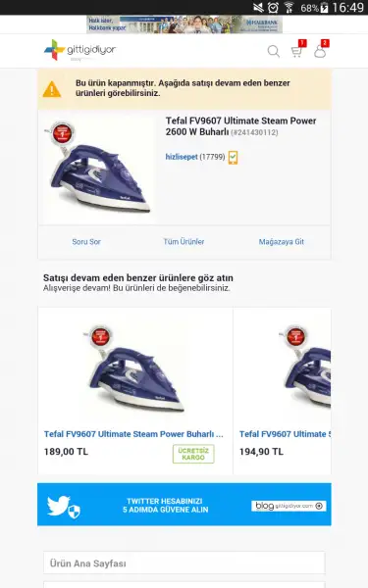This screenshot has height=588, width=368.
Task: Tap the alarm clock status bar icon
Action: pyautogui.click(x=273, y=7)
